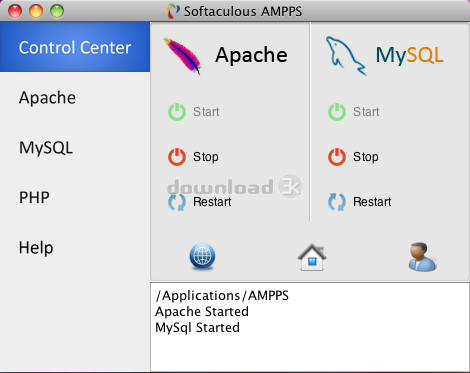Click the house home icon
This screenshot has height=373, width=470.
point(312,257)
